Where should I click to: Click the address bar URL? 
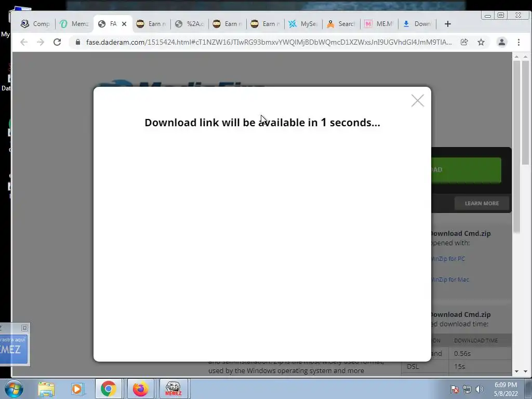[x=269, y=42]
